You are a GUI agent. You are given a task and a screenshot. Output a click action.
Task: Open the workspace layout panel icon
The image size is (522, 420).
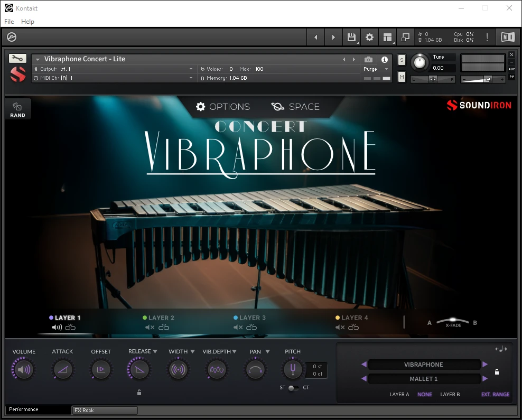[387, 38]
